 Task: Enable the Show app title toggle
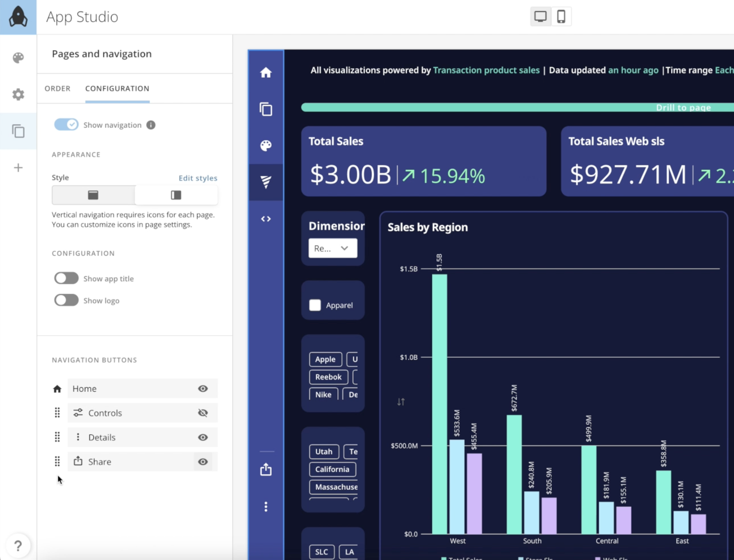pyautogui.click(x=66, y=278)
